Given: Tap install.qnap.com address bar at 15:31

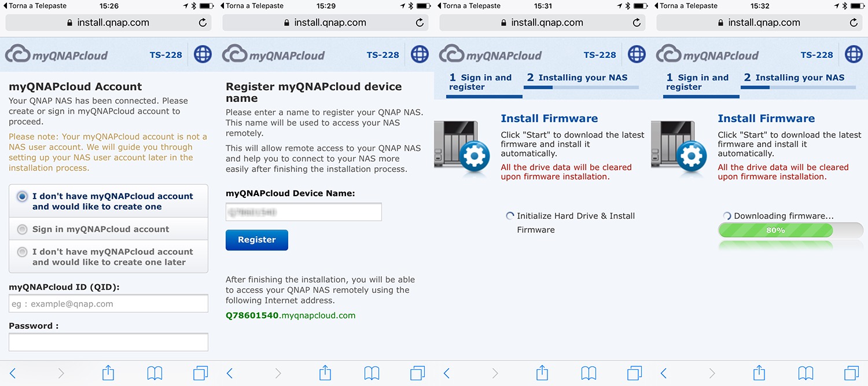Looking at the screenshot, I should [x=542, y=23].
